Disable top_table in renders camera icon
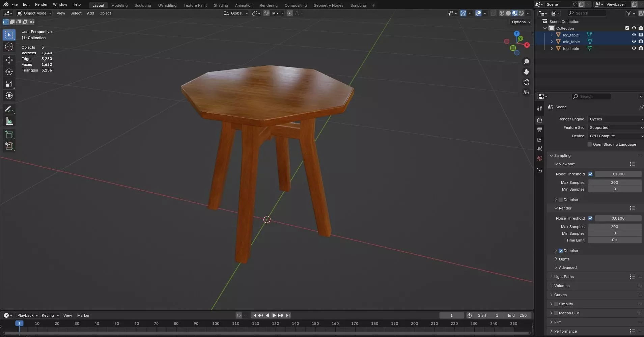The height and width of the screenshot is (337, 644). click(x=641, y=49)
